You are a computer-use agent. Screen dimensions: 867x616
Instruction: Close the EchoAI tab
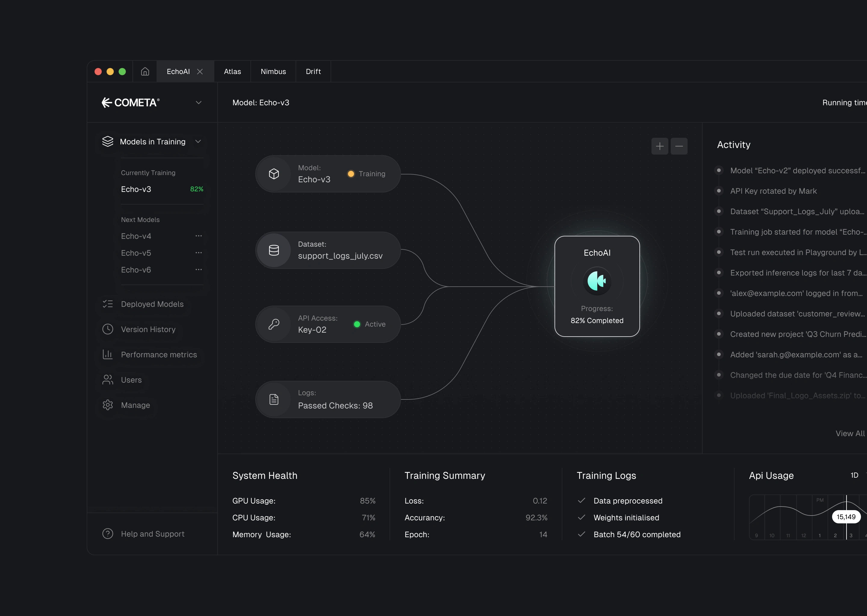coord(200,71)
